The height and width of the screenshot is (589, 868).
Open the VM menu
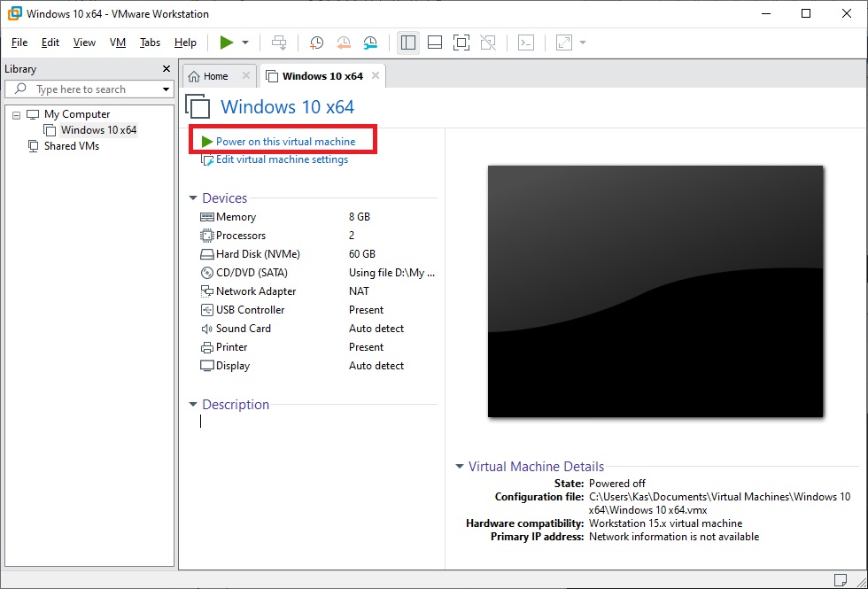click(x=118, y=43)
